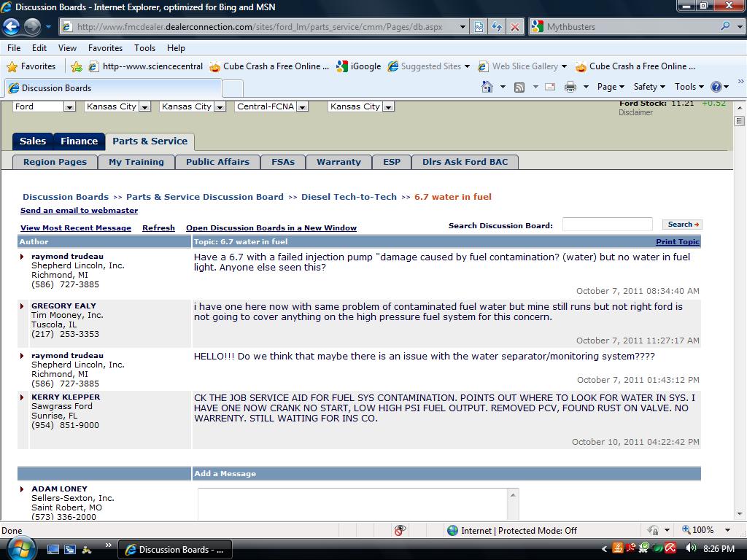Image resolution: width=747 pixels, height=560 pixels.
Task: Select the Discussion Boards browser tab
Action: pyautogui.click(x=113, y=88)
